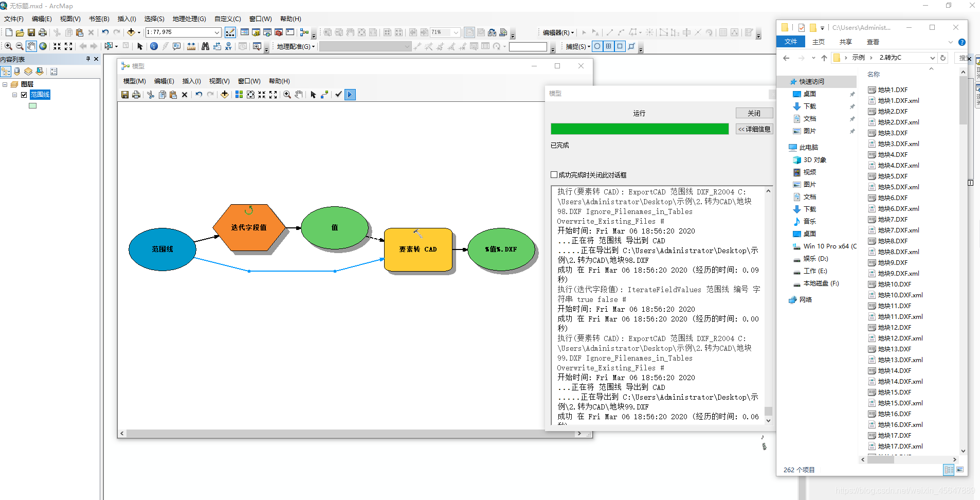This screenshot has height=500, width=980.
Task: Save the ArcMap document with the main toolbar disk icon
Action: (x=31, y=32)
